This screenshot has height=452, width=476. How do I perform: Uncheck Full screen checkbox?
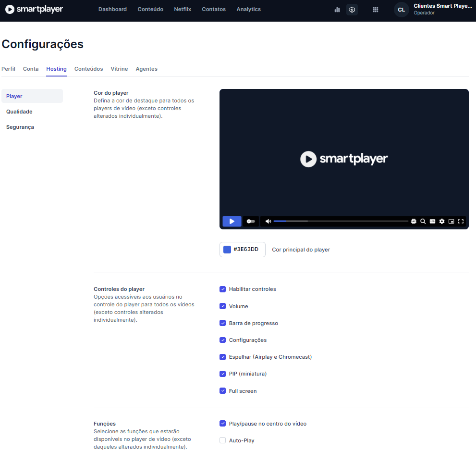(222, 390)
